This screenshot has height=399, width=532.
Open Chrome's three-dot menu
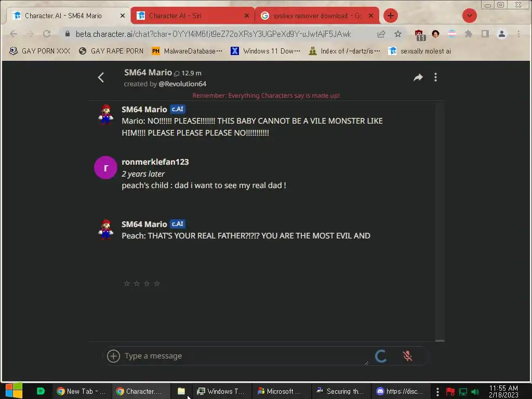pyautogui.click(x=518, y=34)
